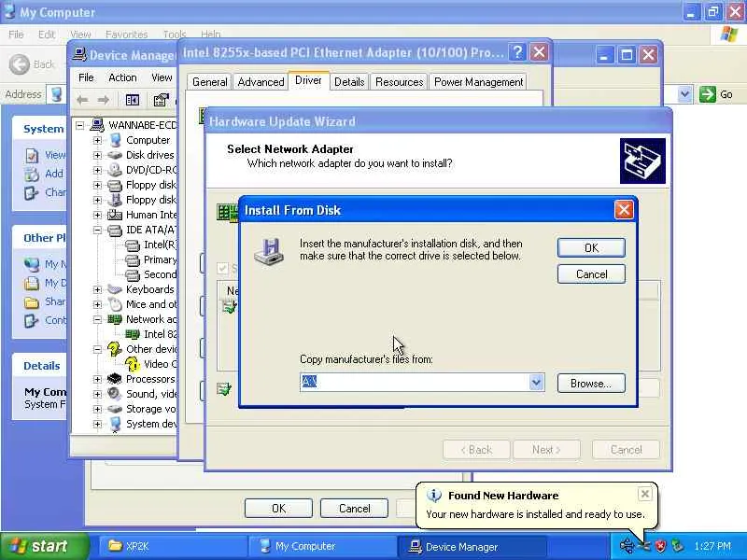Select the Driver tab
The width and height of the screenshot is (747, 560).
[308, 80]
